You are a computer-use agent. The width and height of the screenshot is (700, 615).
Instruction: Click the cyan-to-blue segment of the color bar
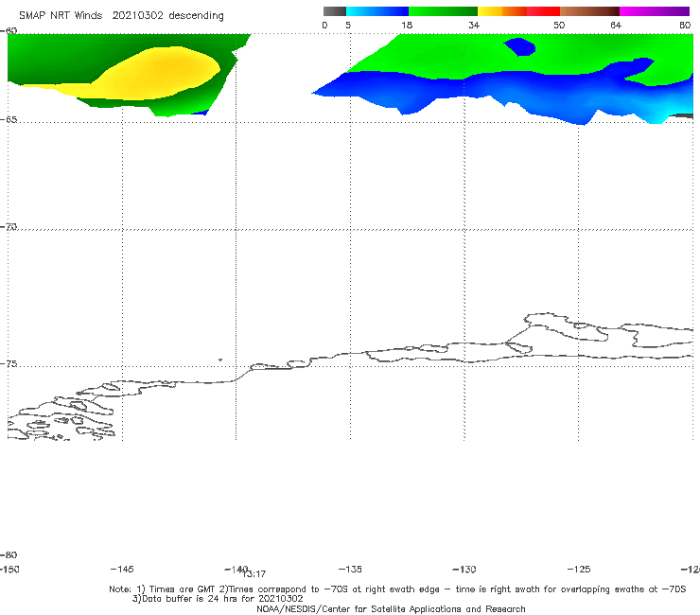(377, 11)
